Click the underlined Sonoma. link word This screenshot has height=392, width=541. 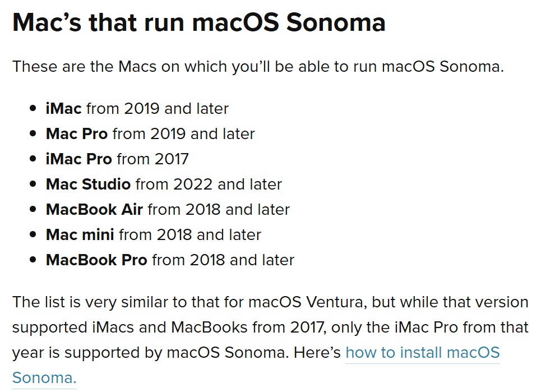[44, 378]
